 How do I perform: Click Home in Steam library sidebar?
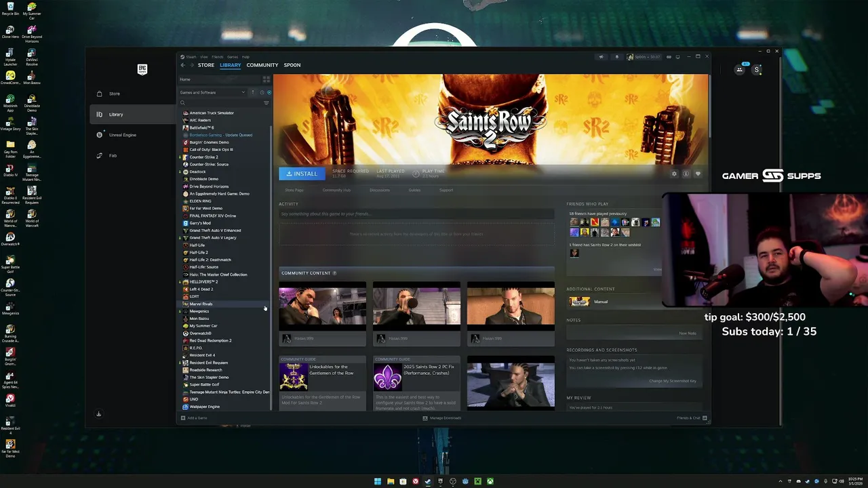pyautogui.click(x=184, y=79)
